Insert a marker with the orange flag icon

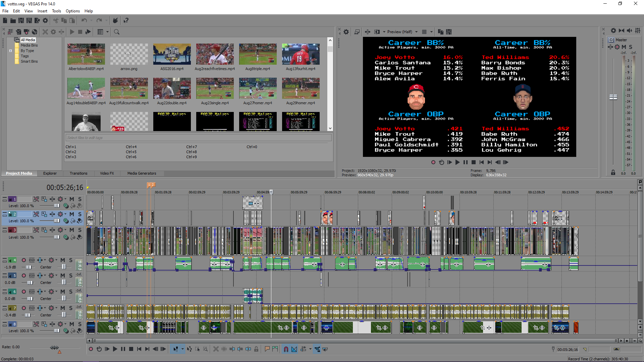pyautogui.click(x=267, y=349)
